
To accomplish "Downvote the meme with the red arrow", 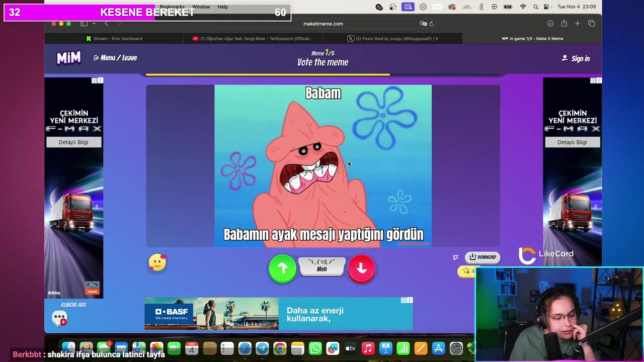I will tap(361, 268).
